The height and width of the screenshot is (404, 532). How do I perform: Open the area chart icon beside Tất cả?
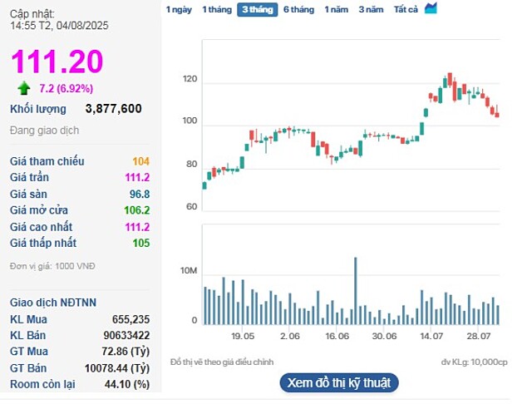431,8
